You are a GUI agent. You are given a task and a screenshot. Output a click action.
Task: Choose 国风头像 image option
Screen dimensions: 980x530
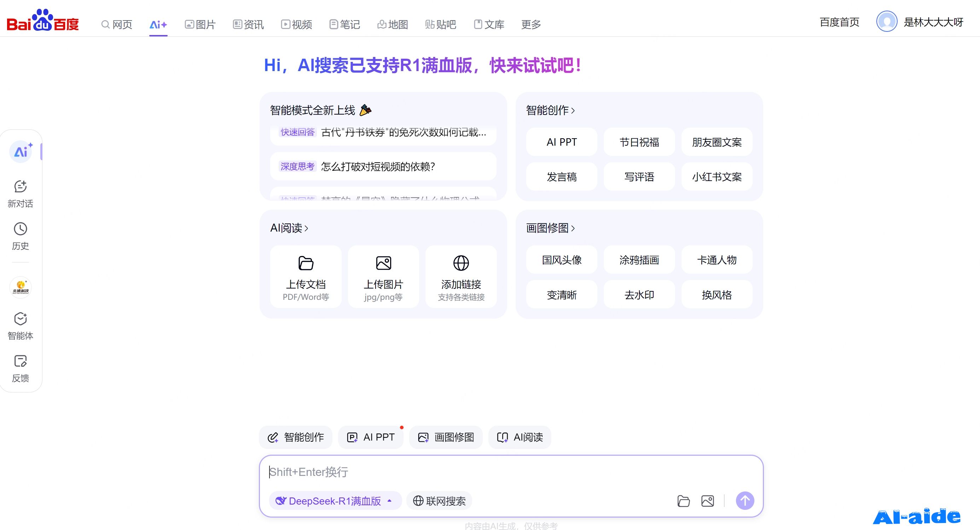562,260
